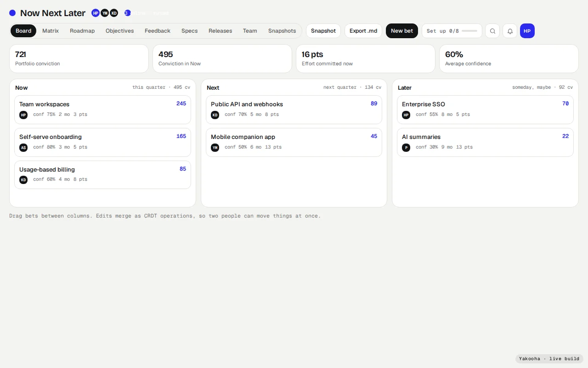
Task: Click the Export .md button
Action: click(363, 31)
